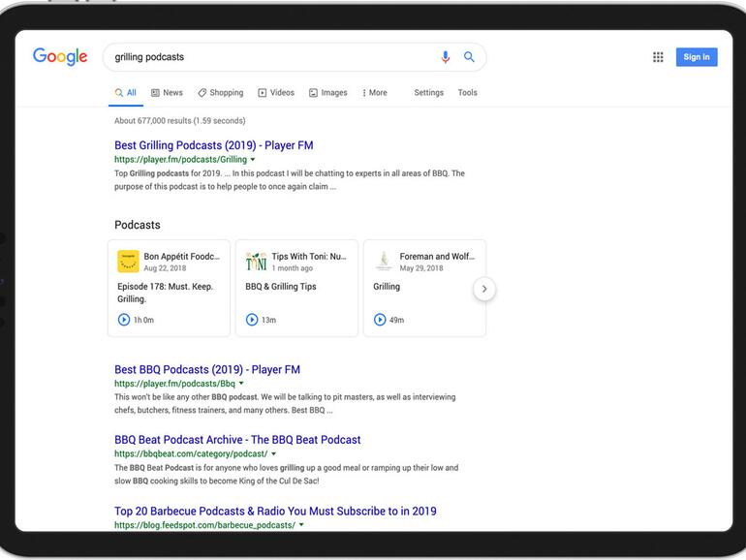Viewport: 746px width, 560px height.
Task: Select the All results tab
Action: tap(126, 93)
